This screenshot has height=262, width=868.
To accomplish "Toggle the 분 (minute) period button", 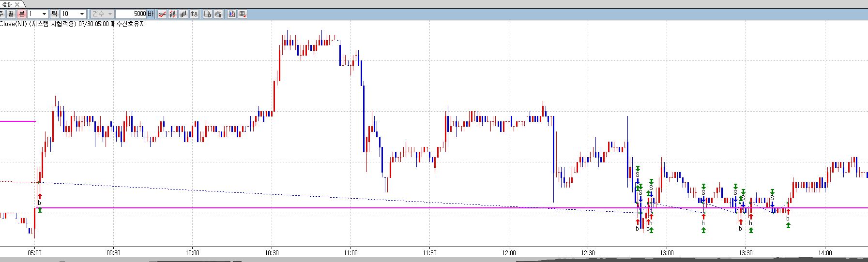I will pos(21,14).
